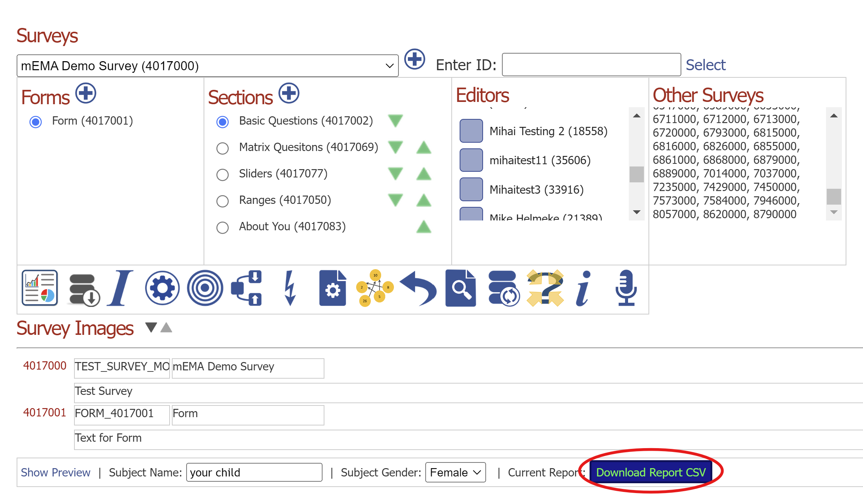Click the Show Preview link

[56, 472]
